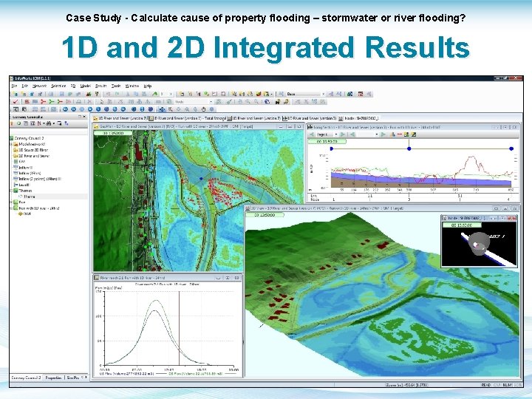This screenshot has height=399, width=532.
Task: Collapse the Run with 1D river run node
Action: pos(11,208)
